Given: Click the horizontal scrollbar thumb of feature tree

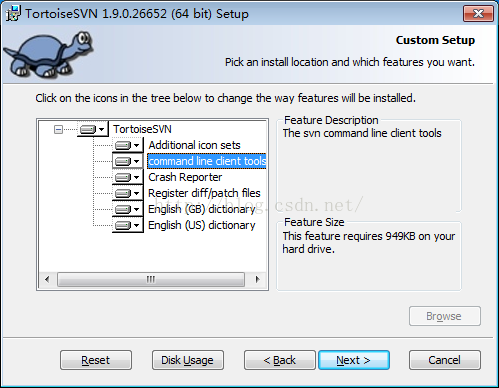Looking at the screenshot, I should (151, 279).
